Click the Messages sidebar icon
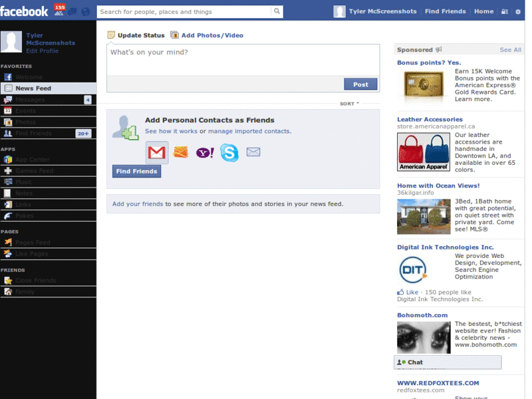This screenshot has width=532, height=399. tap(8, 100)
